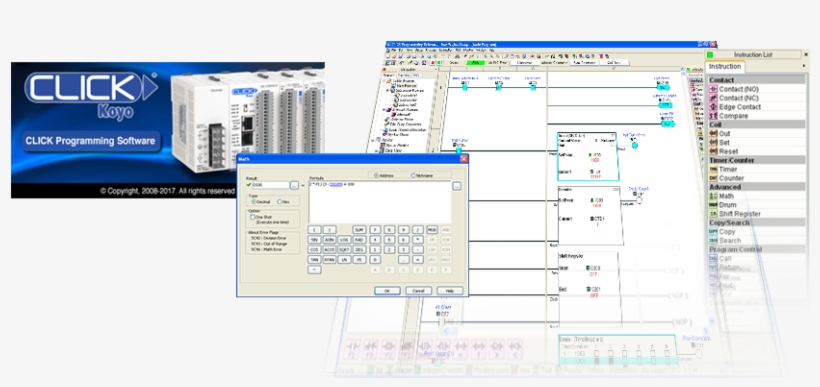Click keypad digit 7

[375, 230]
